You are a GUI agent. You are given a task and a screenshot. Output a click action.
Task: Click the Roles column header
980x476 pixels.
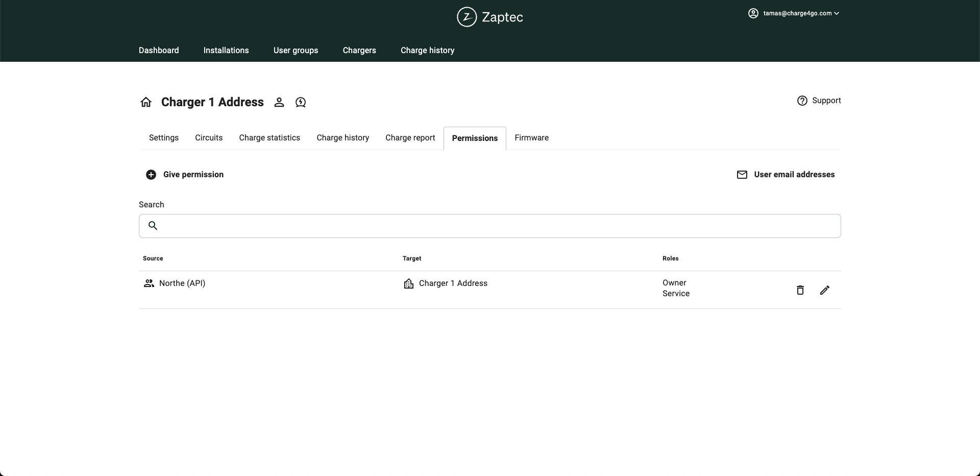[671, 258]
